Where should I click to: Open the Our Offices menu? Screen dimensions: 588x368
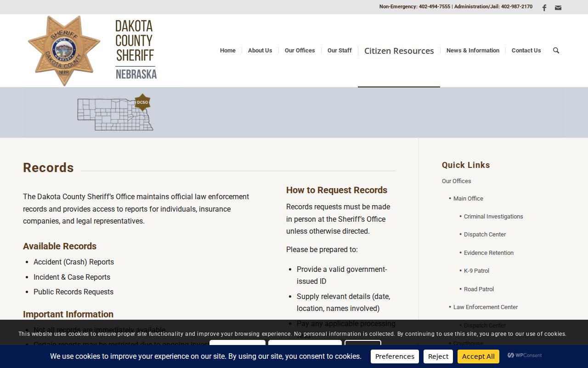click(300, 51)
